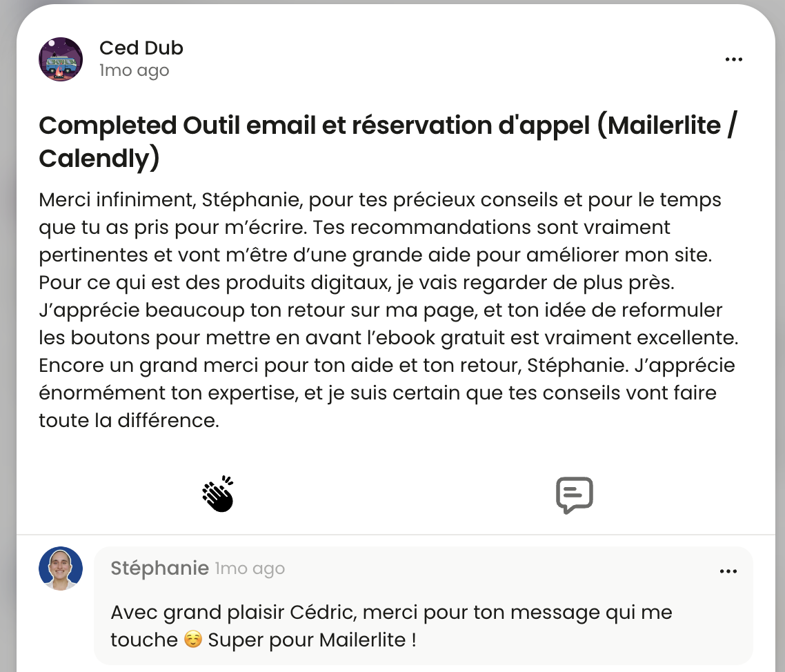Click "Super pour Mailerlite !" in the reply
The width and height of the screenshot is (785, 672).
click(312, 640)
